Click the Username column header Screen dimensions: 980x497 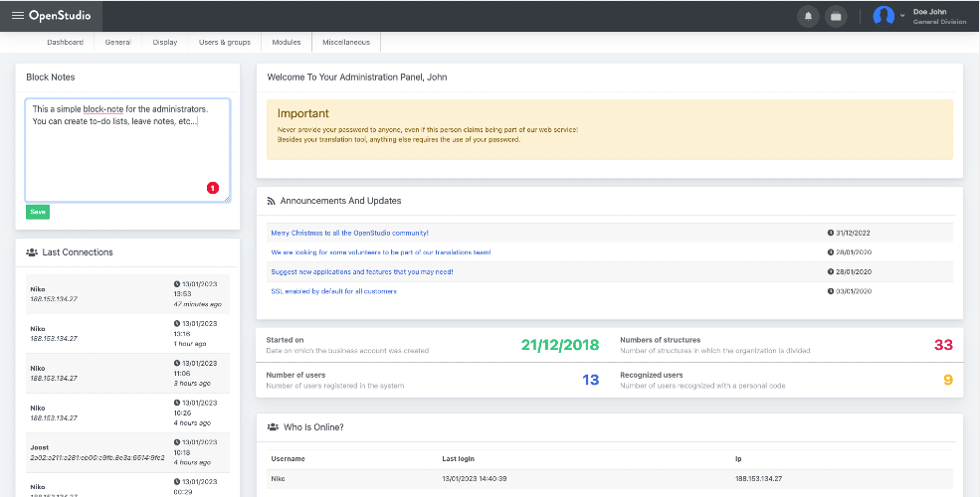coord(289,459)
